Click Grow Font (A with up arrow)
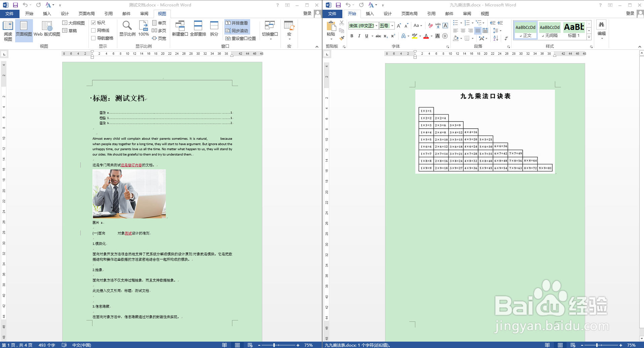This screenshot has width=644, height=348. pos(399,26)
